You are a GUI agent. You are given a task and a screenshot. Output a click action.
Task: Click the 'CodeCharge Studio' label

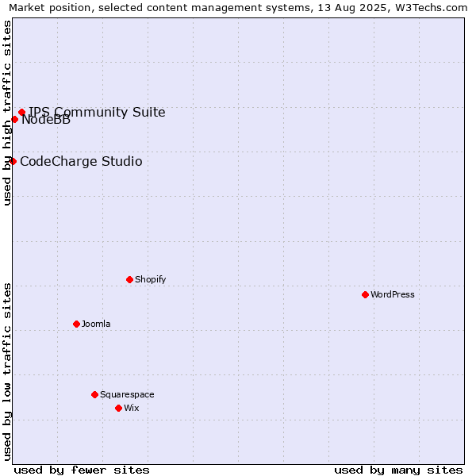[x=81, y=162]
